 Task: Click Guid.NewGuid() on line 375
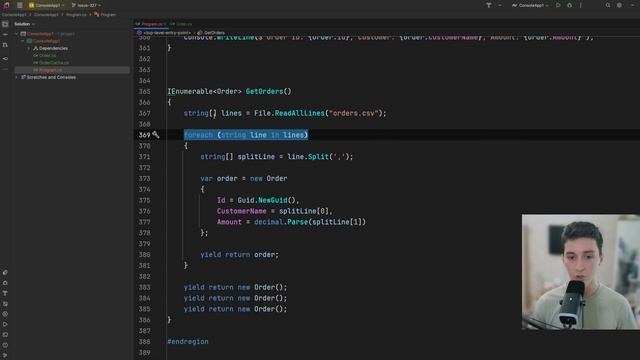tap(268, 200)
